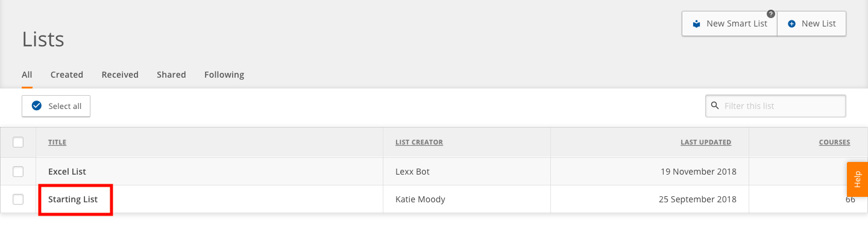Sort by Last Updated column header
Image resolution: width=868 pixels, height=233 pixels.
click(706, 143)
